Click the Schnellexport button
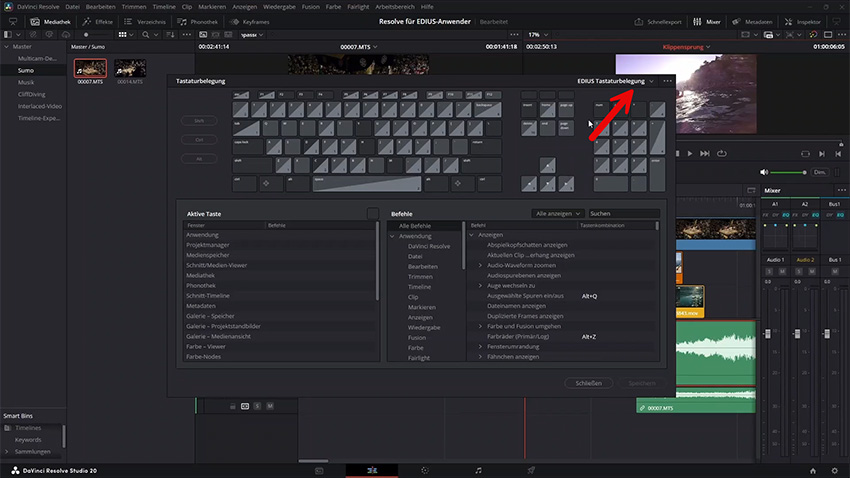 658,22
